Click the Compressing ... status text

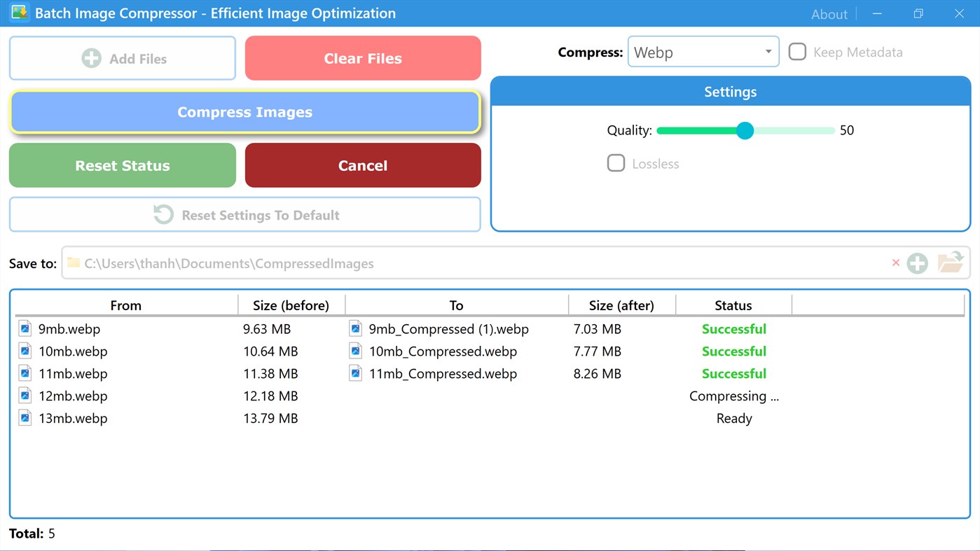click(734, 396)
